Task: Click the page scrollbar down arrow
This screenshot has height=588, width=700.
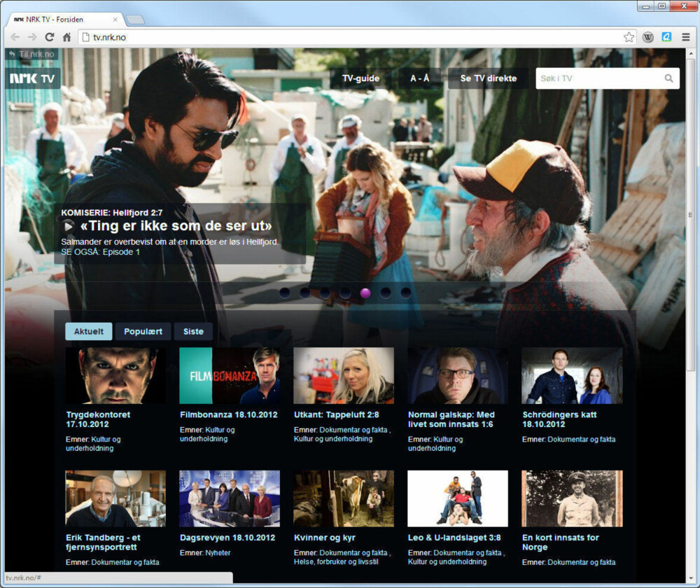Action: click(x=691, y=577)
